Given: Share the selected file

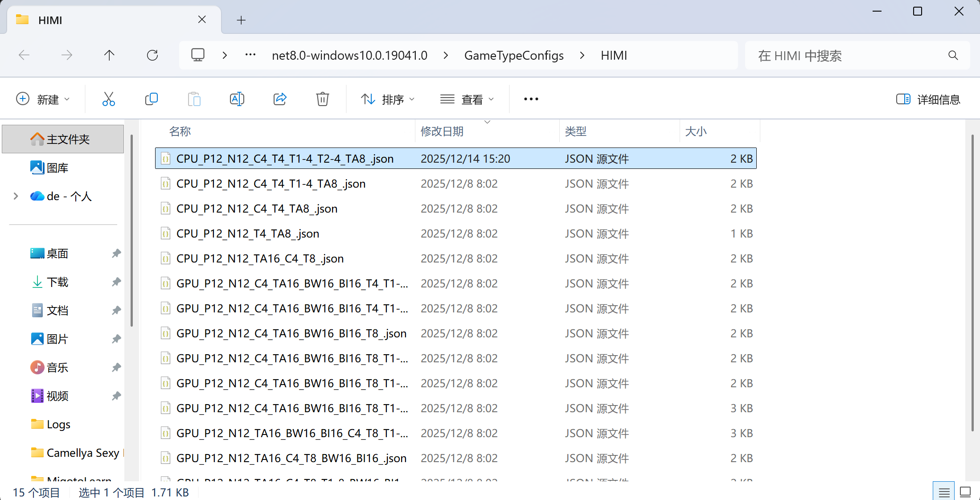Looking at the screenshot, I should click(280, 99).
